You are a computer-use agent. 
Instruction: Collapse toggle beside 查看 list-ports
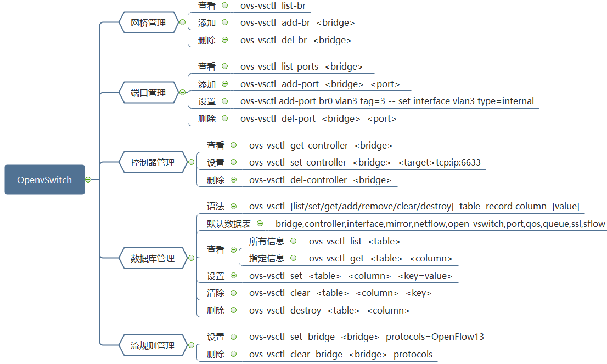[225, 66]
